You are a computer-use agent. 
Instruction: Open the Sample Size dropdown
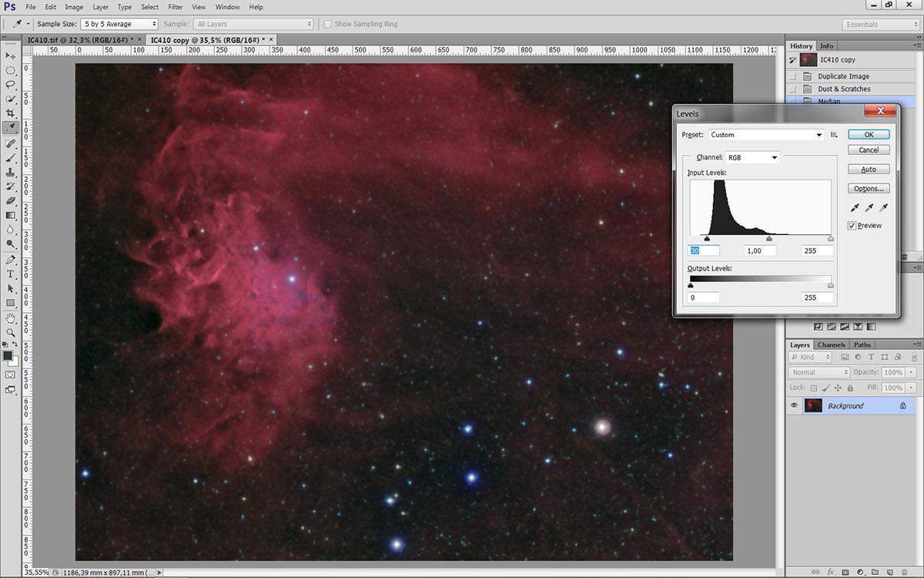pyautogui.click(x=119, y=24)
